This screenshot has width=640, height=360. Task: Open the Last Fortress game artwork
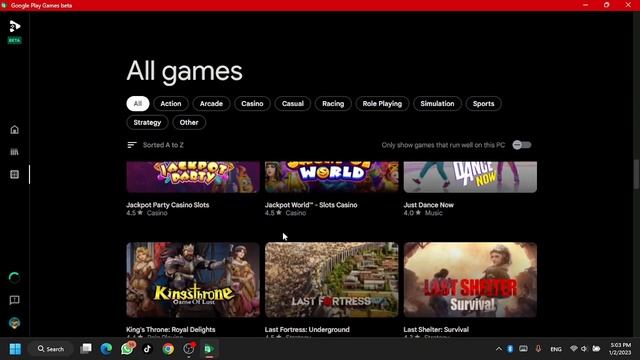(x=331, y=280)
